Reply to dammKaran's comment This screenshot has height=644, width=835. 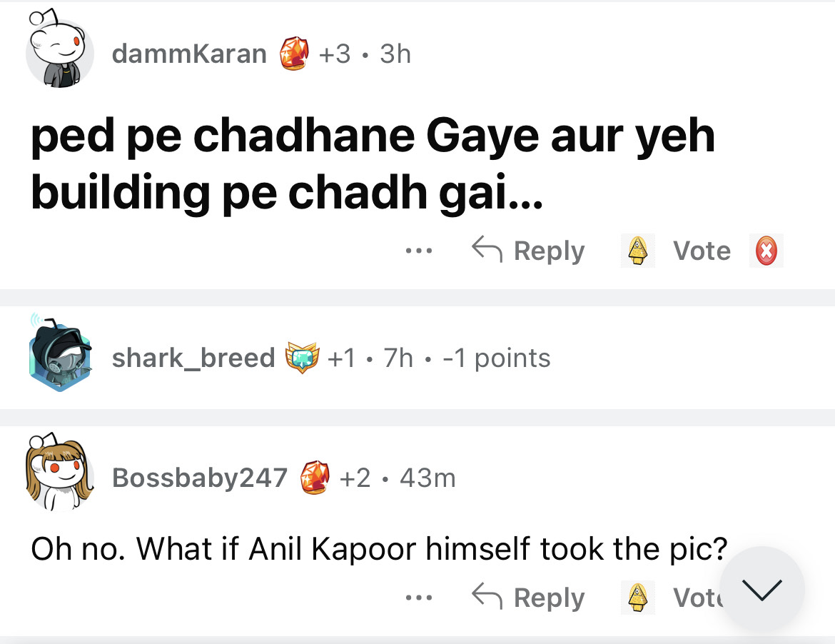click(529, 251)
